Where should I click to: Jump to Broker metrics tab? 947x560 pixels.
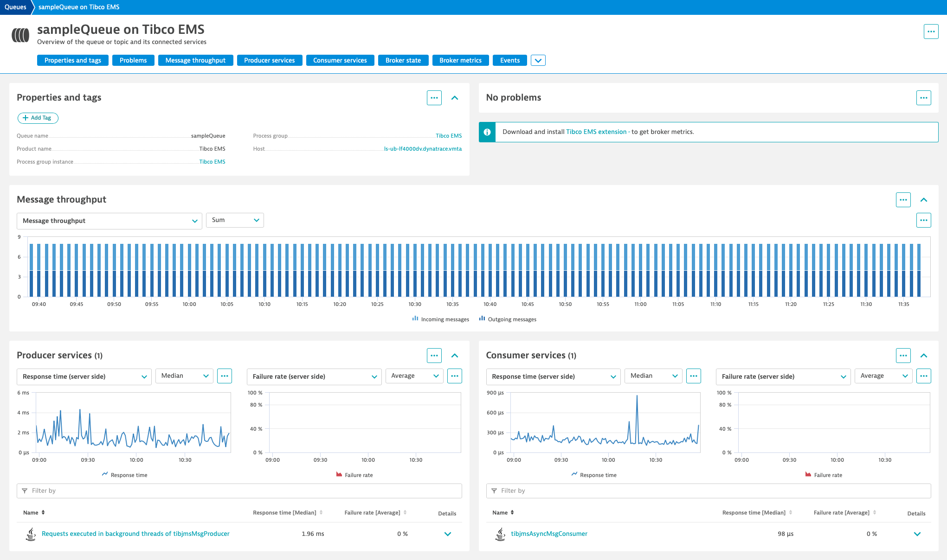(x=460, y=60)
